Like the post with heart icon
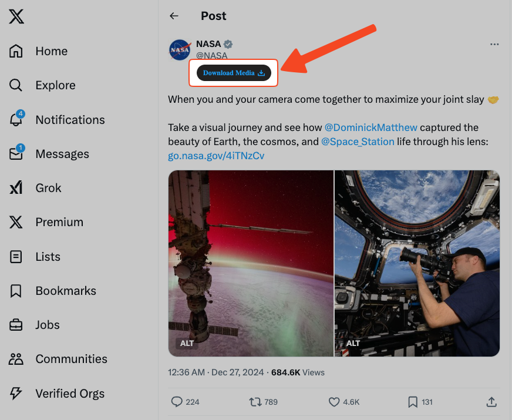 click(x=334, y=402)
